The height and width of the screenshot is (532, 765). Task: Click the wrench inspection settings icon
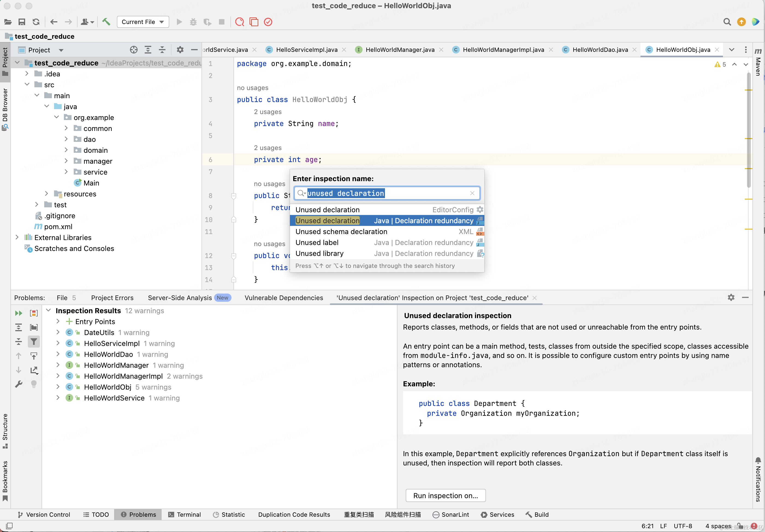click(x=19, y=384)
